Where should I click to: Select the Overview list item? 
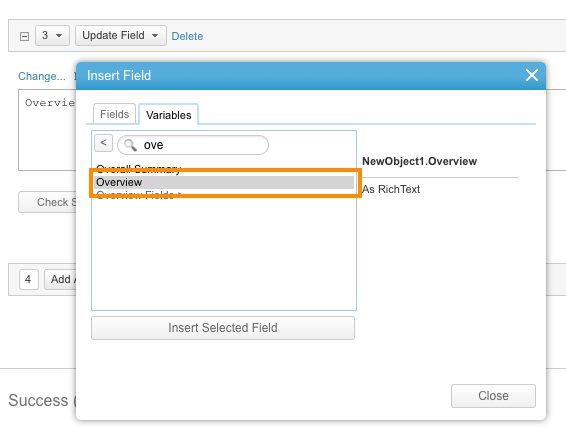pyautogui.click(x=224, y=182)
